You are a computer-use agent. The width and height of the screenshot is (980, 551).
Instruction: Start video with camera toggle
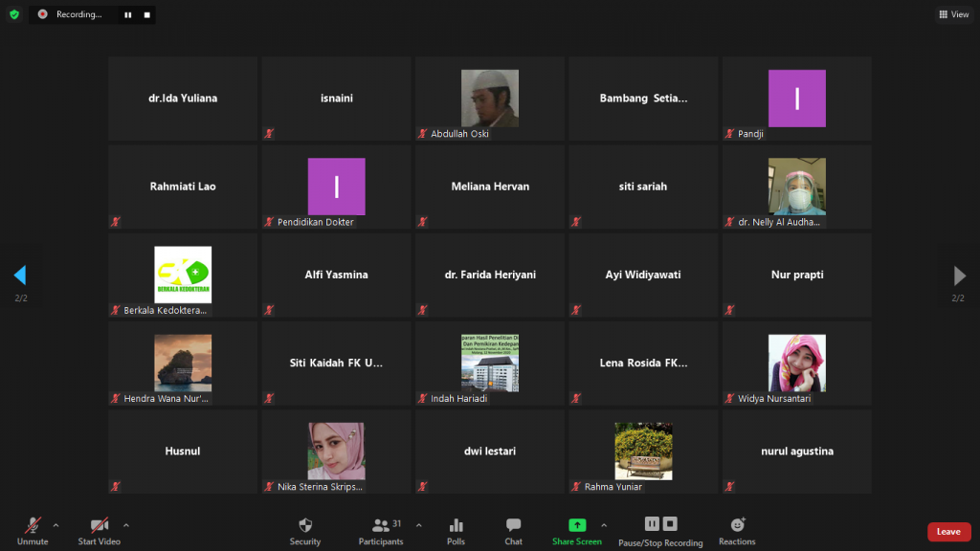pyautogui.click(x=99, y=532)
